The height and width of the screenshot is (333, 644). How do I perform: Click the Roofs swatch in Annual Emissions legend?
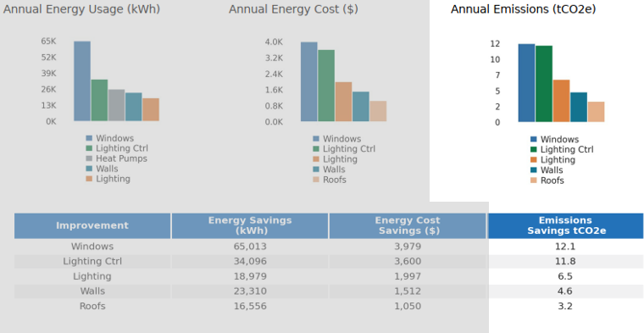(x=534, y=180)
